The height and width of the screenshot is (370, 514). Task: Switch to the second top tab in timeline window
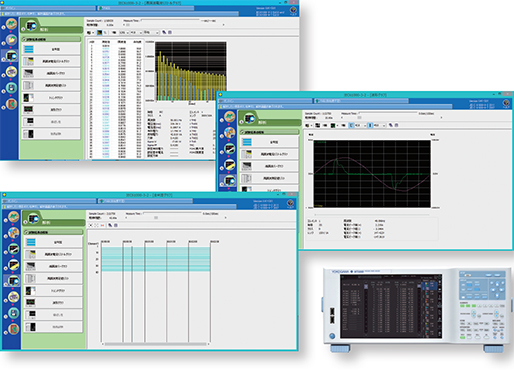145,201
